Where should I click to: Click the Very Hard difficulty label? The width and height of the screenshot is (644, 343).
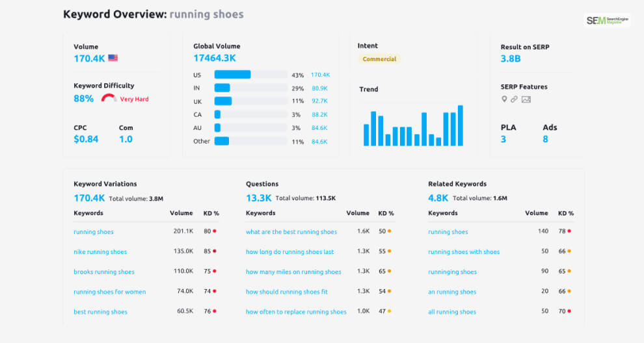[134, 99]
